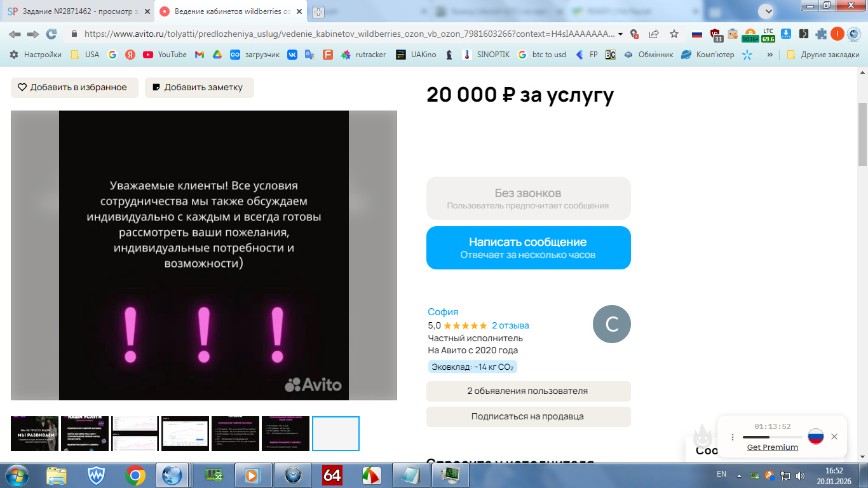Open the Настройки bookmark
Screen dimensions: 868x488
click(x=36, y=55)
